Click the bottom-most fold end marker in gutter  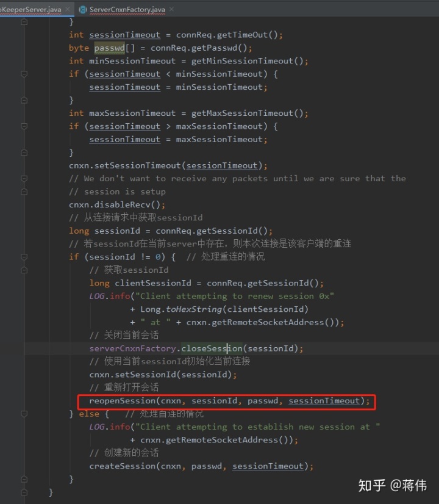coord(24,492)
